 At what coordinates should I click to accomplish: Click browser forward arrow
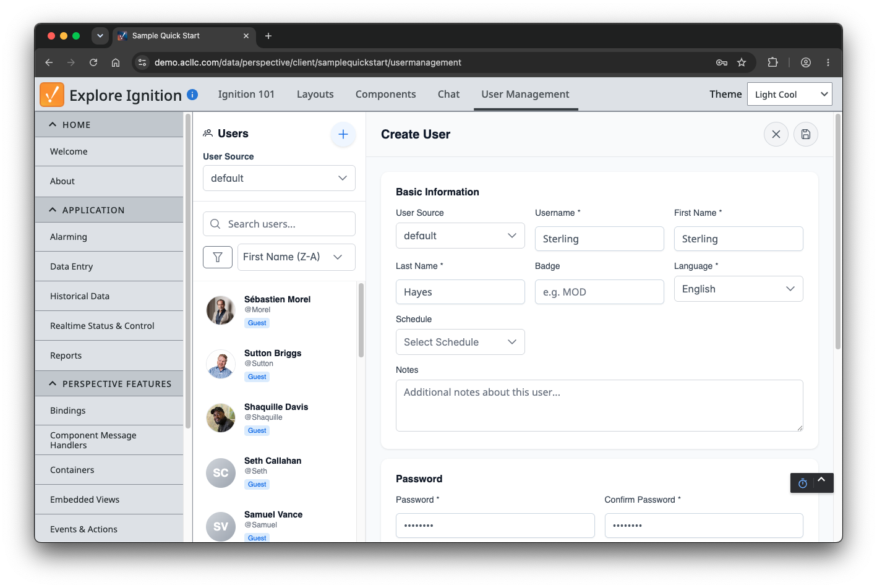[71, 62]
